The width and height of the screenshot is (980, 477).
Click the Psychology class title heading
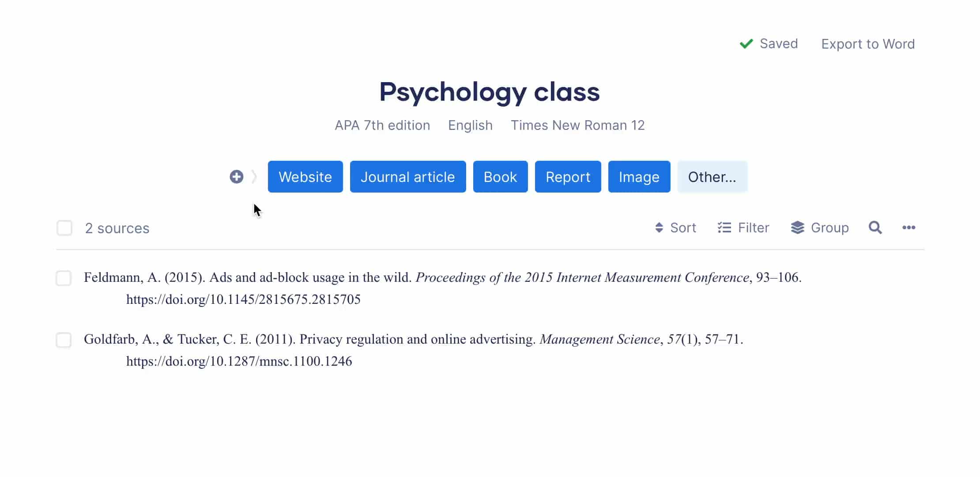pyautogui.click(x=490, y=91)
